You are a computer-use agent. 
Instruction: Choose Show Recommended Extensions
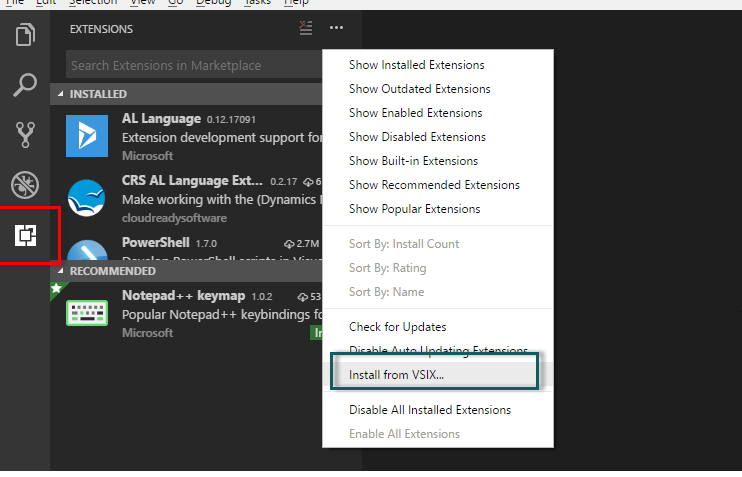pyautogui.click(x=434, y=185)
